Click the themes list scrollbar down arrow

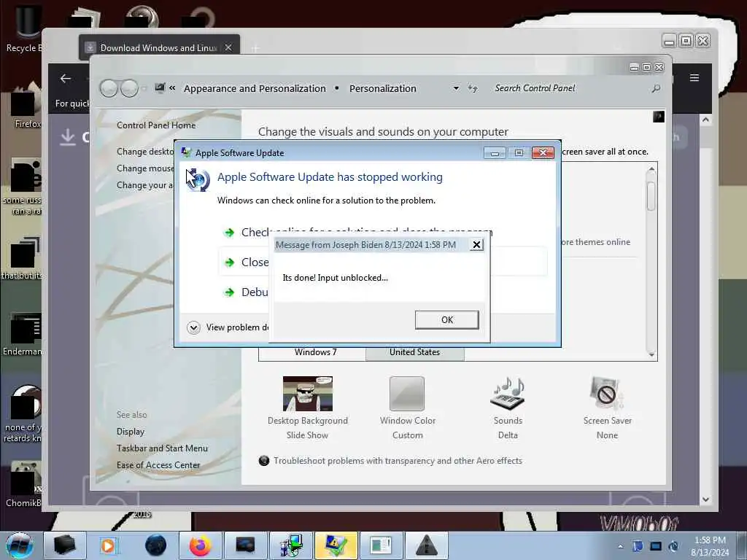pos(651,355)
